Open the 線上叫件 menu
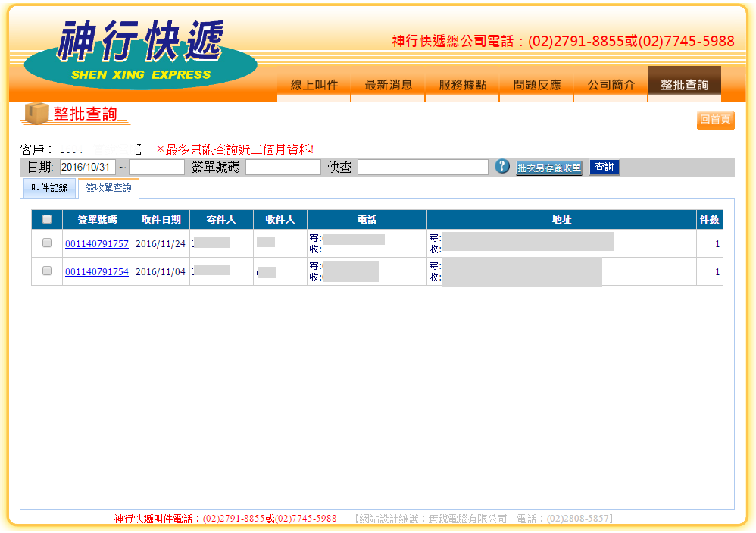 pyautogui.click(x=314, y=85)
